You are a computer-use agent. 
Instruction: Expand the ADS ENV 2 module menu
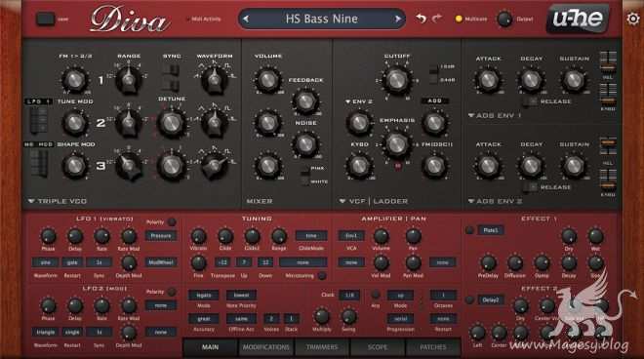point(496,201)
